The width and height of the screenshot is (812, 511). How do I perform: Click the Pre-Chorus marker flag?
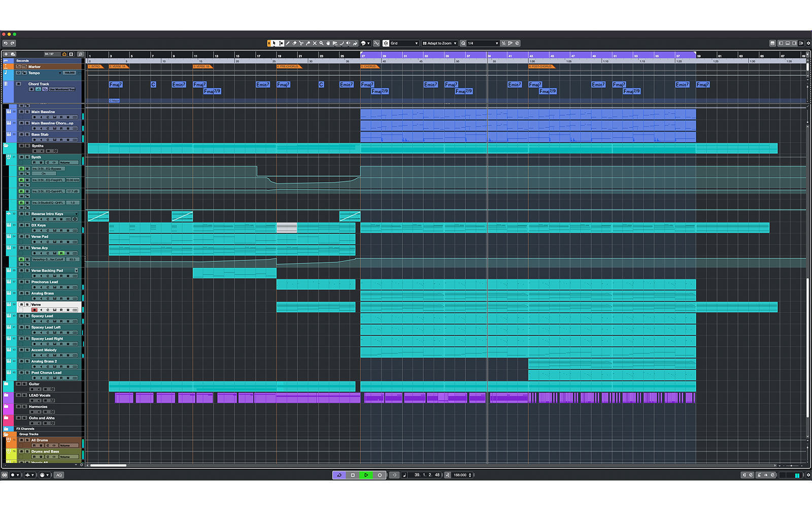pos(289,66)
